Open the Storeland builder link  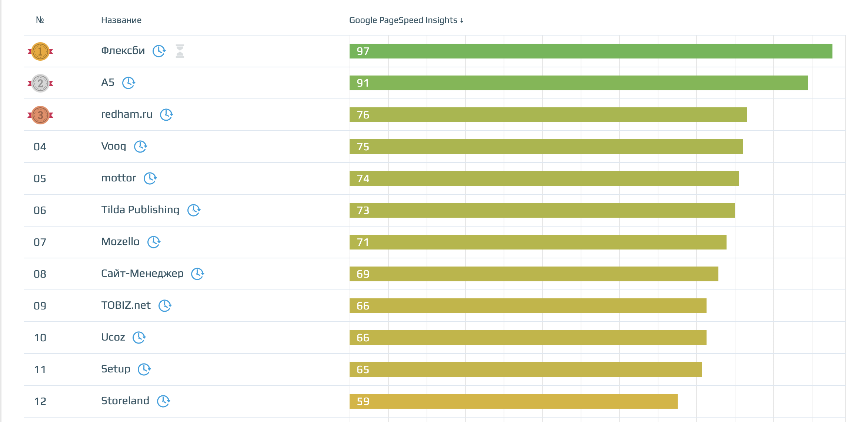pos(125,401)
